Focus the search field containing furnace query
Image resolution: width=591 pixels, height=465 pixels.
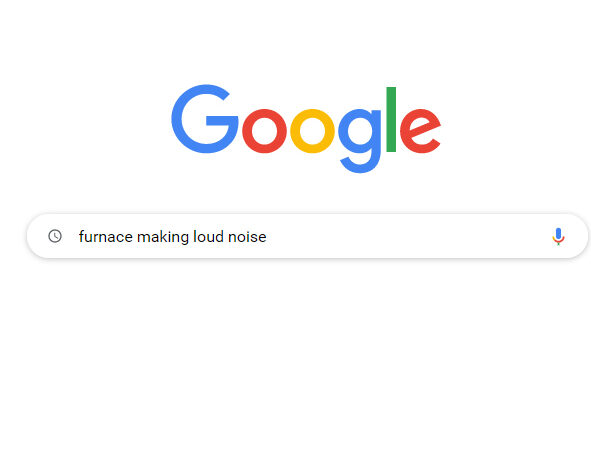point(307,236)
